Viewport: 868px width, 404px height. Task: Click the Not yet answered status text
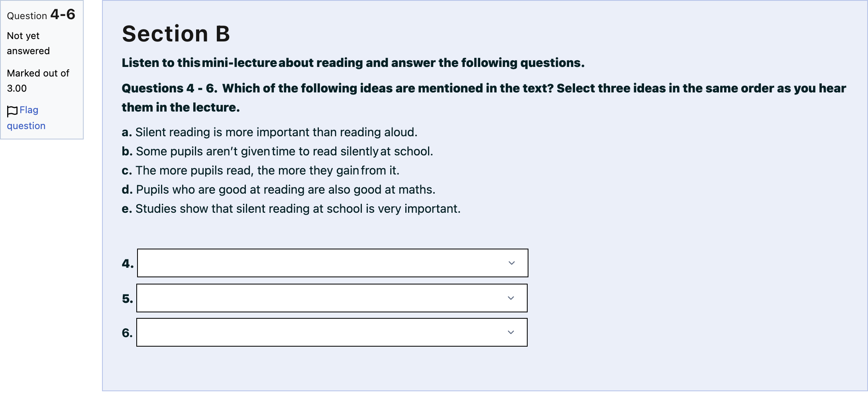pos(28,43)
